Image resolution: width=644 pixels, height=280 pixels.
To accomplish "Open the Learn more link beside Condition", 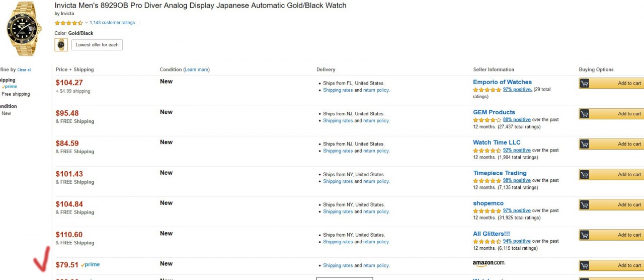I will point(197,69).
